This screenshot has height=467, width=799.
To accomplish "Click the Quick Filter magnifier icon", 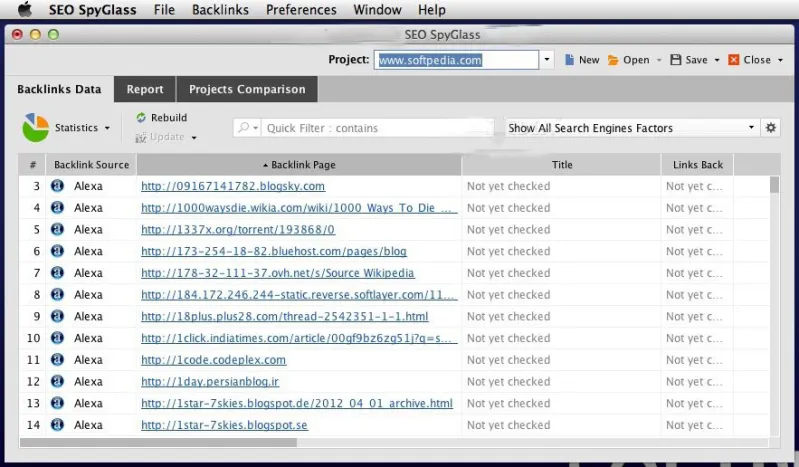I will (244, 127).
